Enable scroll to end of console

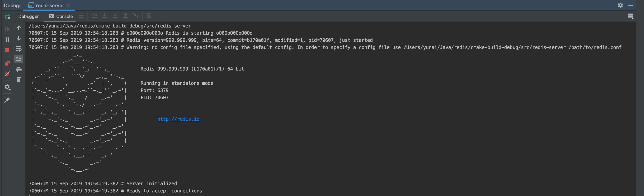tap(19, 59)
